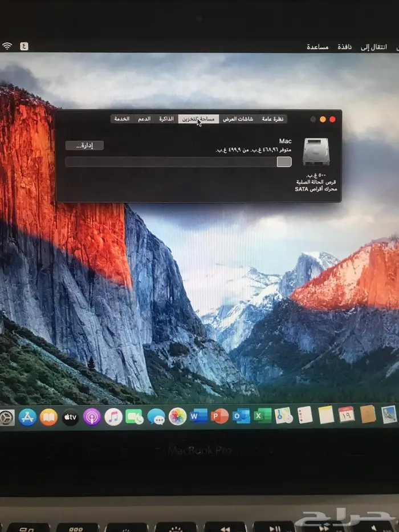Launch Microsoft Word from the dock
The image size is (399, 532).
click(x=198, y=416)
